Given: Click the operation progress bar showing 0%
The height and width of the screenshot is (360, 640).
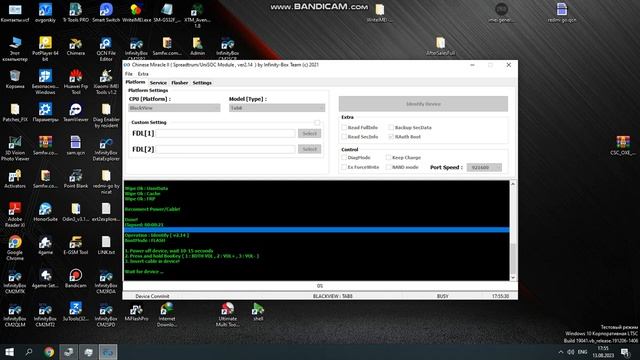Looking at the screenshot, I should pos(320,286).
